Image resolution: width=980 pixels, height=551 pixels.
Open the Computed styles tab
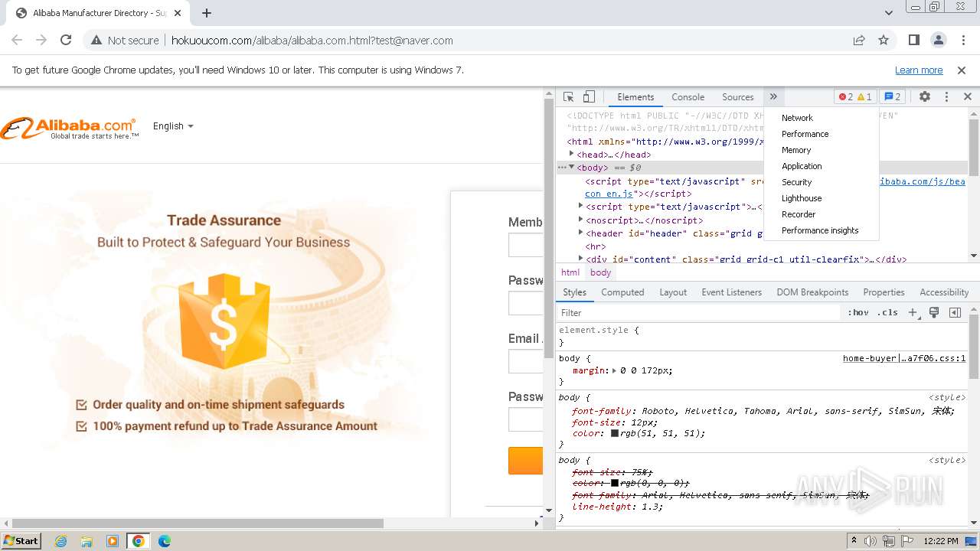(622, 292)
